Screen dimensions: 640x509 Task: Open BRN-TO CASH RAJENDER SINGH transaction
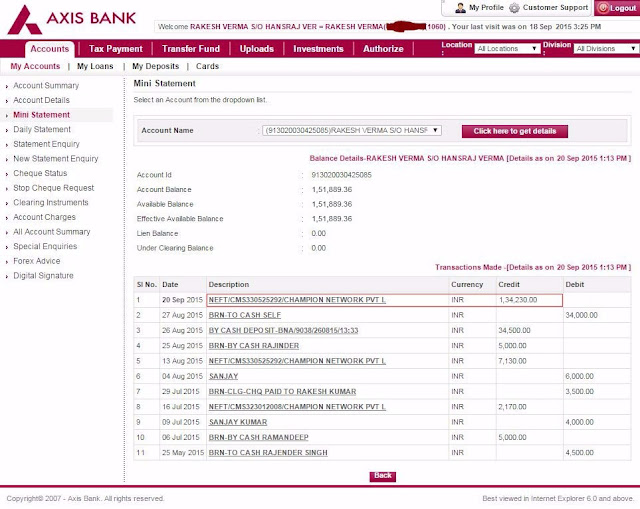(268, 453)
